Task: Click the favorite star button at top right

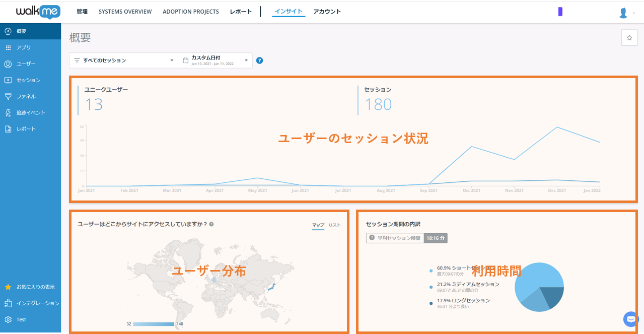Action: coord(629,38)
